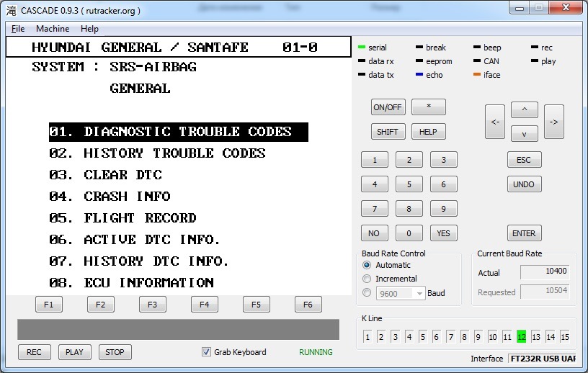Image resolution: width=588 pixels, height=373 pixels.
Task: Click the ENTER button
Action: [524, 233]
